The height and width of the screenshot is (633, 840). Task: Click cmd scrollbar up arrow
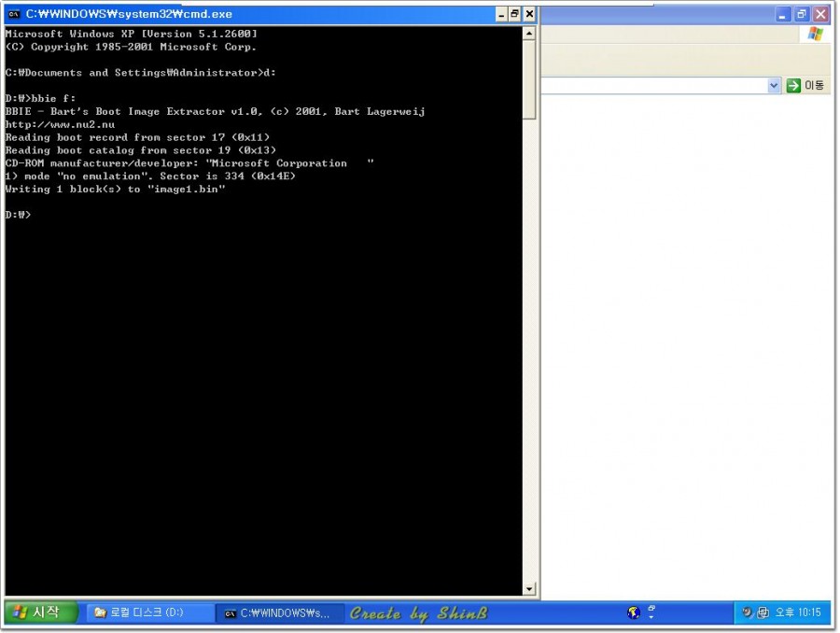click(x=529, y=34)
